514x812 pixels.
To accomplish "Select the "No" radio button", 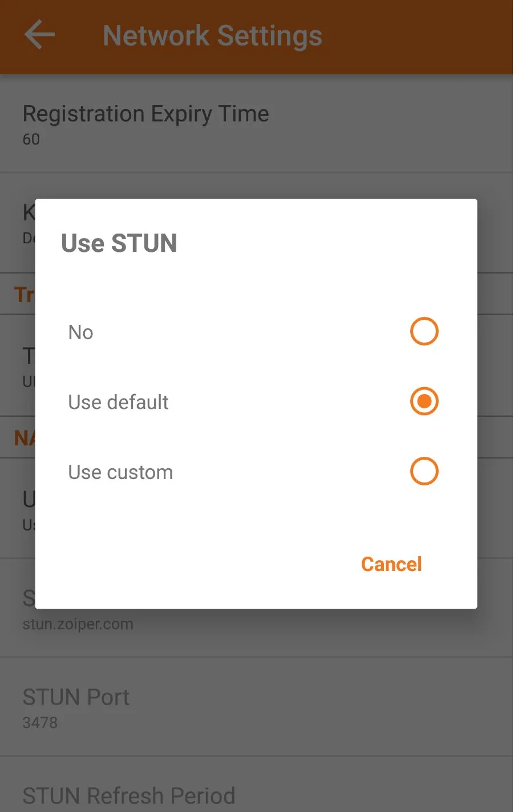I will [x=424, y=332].
